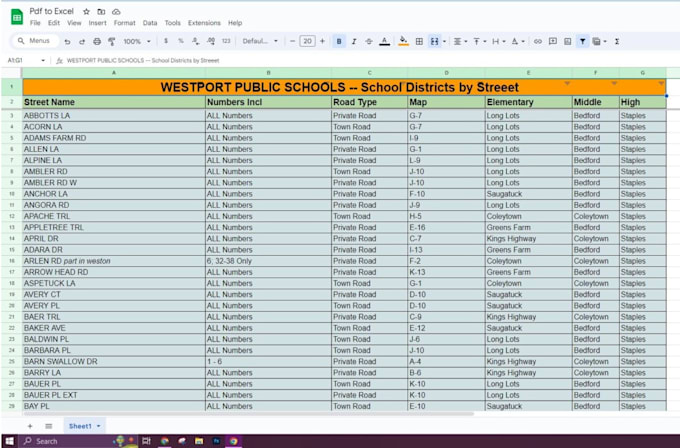Open the Windows Start menu

pos(9,441)
